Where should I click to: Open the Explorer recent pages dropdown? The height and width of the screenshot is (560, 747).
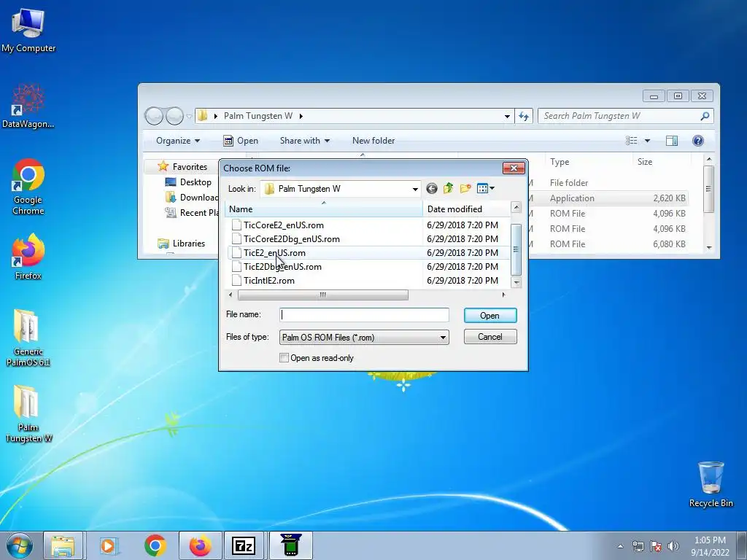pos(189,116)
